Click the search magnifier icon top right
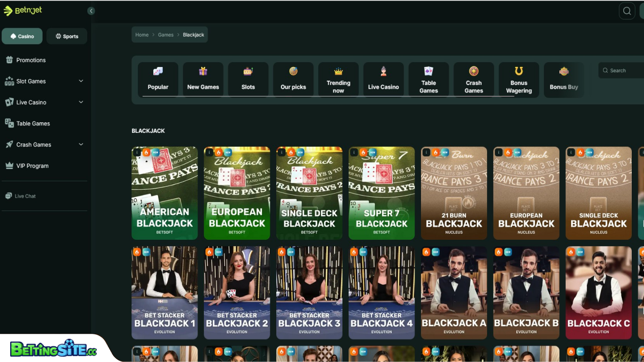 tap(626, 11)
